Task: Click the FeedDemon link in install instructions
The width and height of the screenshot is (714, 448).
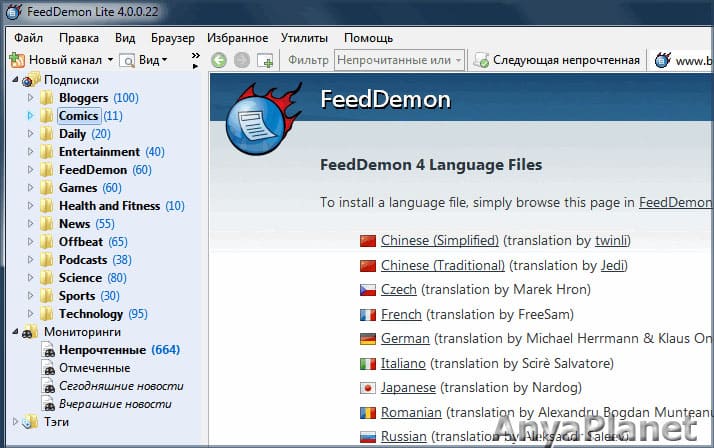Action: coord(676,202)
